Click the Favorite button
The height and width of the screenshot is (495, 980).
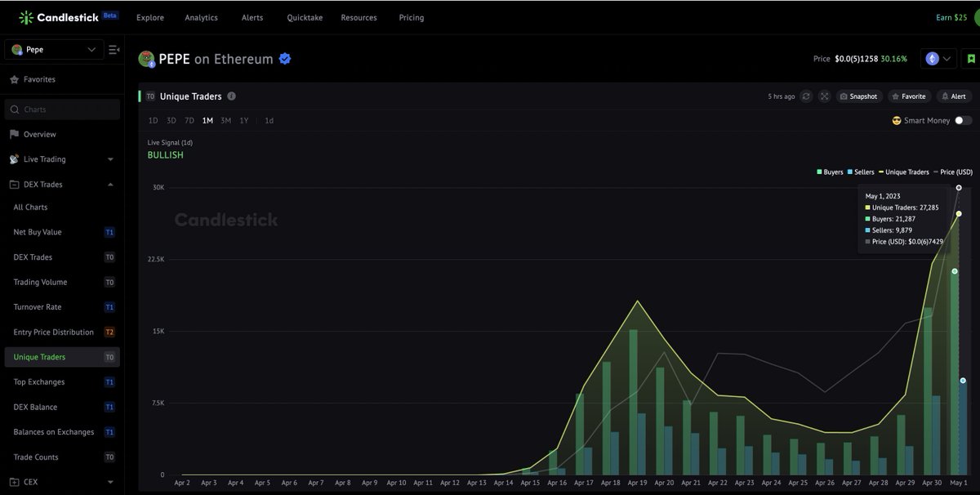[x=909, y=96]
